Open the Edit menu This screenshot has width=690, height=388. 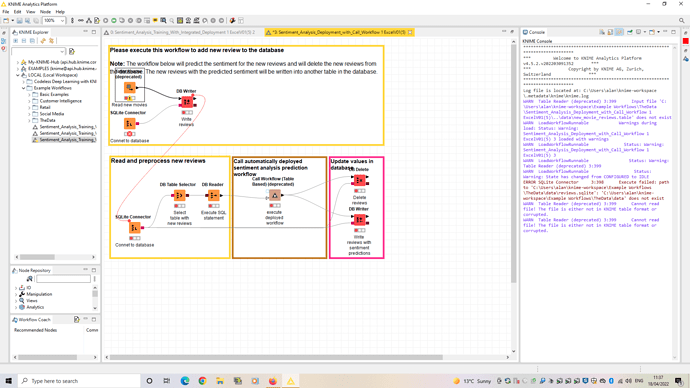(x=18, y=12)
